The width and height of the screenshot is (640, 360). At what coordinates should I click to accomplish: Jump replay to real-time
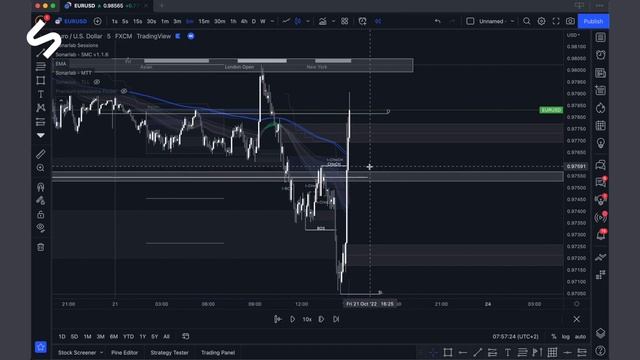[x=336, y=319]
